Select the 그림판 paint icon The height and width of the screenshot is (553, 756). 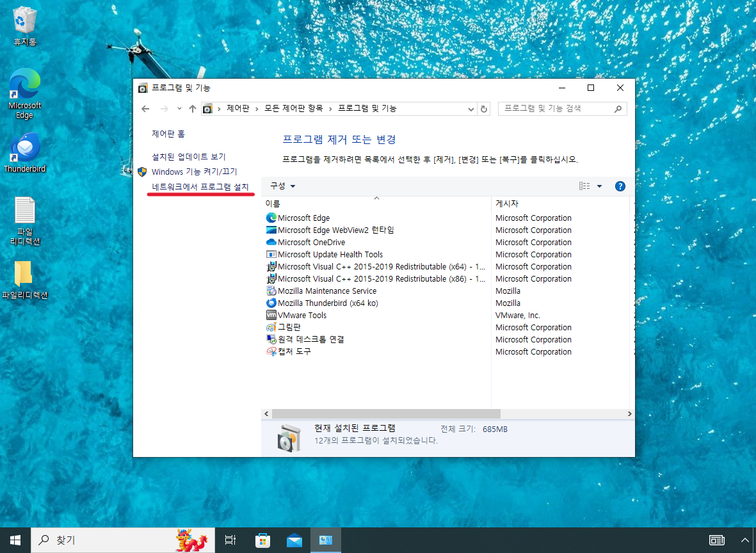(271, 327)
